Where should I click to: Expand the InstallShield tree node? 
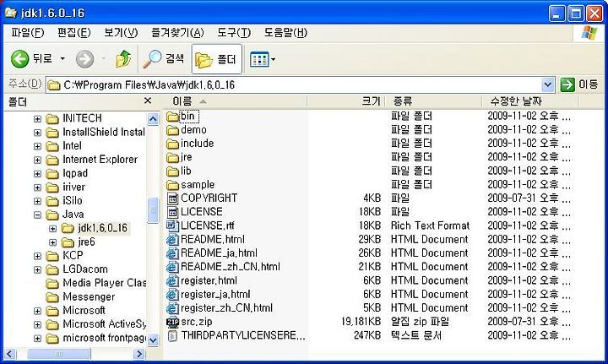coord(37,133)
